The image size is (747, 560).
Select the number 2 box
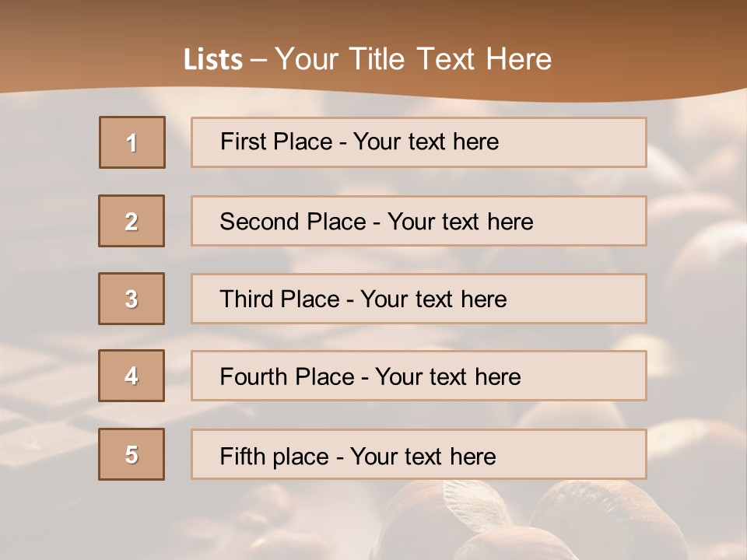point(132,221)
